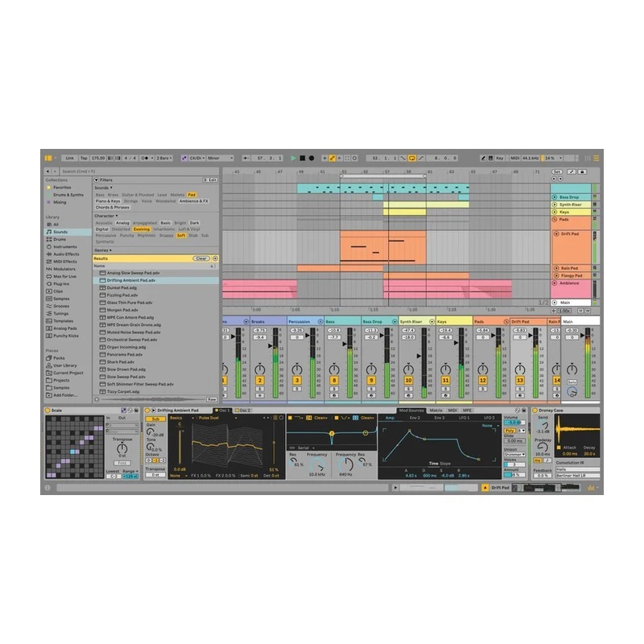Toggle the Droney Cave device activator
Screen dimensions: 644x644
pyautogui.click(x=535, y=411)
